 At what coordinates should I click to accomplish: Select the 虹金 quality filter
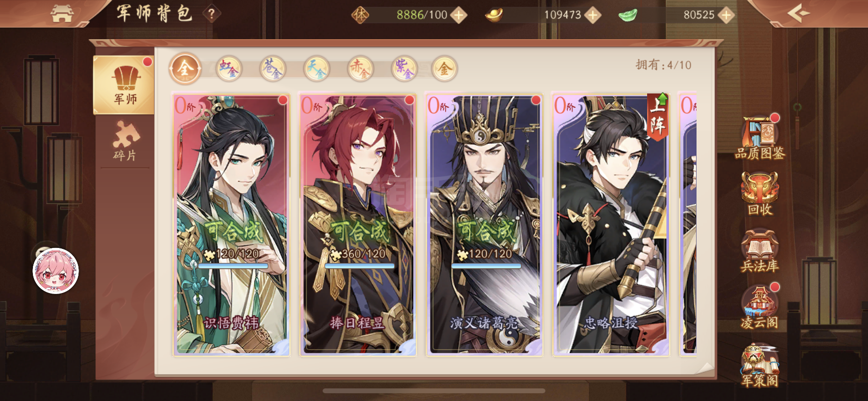(229, 68)
